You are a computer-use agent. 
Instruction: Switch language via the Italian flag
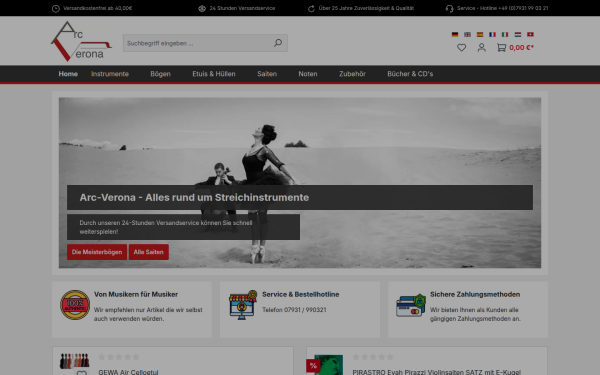pos(505,34)
